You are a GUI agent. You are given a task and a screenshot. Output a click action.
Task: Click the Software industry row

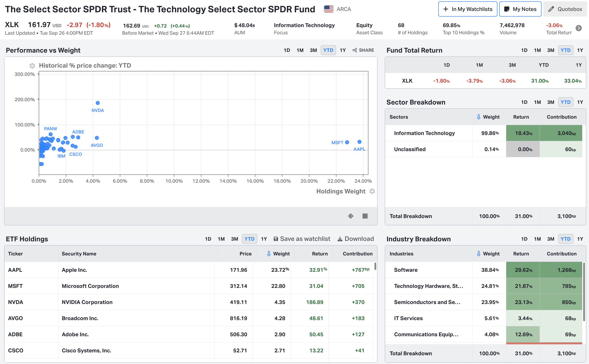click(484, 270)
